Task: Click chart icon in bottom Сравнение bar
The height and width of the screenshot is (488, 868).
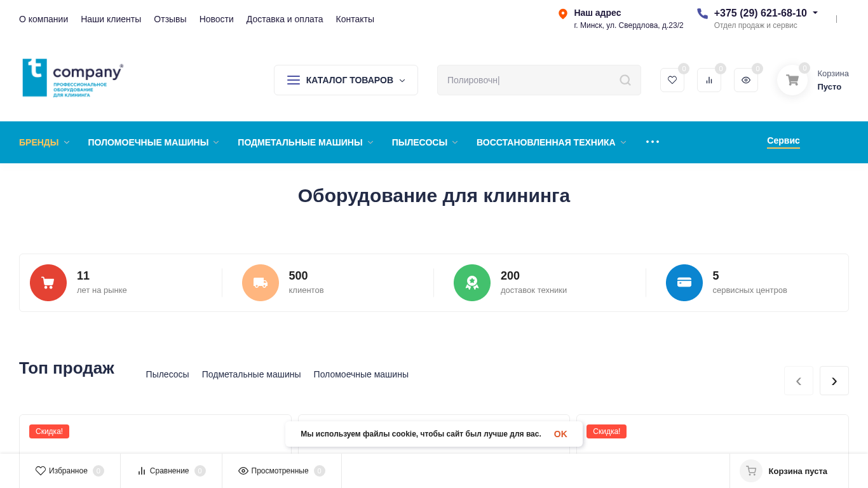Action: [142, 471]
